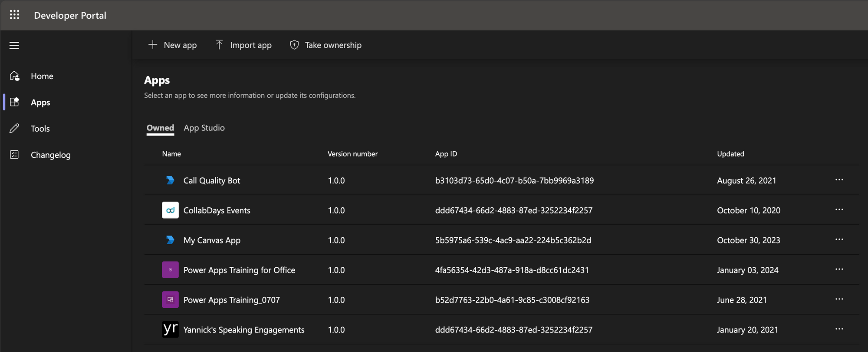Click the upload arrow icon for Import app
The width and height of the screenshot is (868, 352).
(x=219, y=45)
